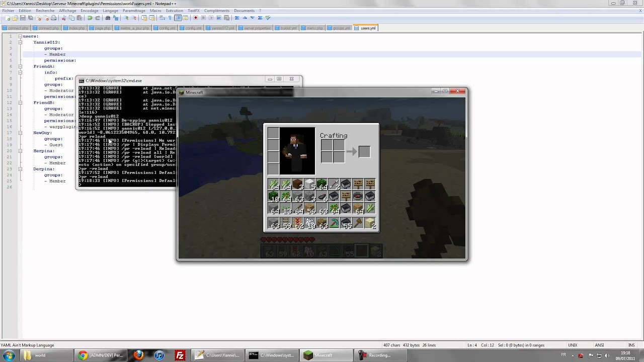
Task: Open the Windows Start menu
Action: (9, 355)
